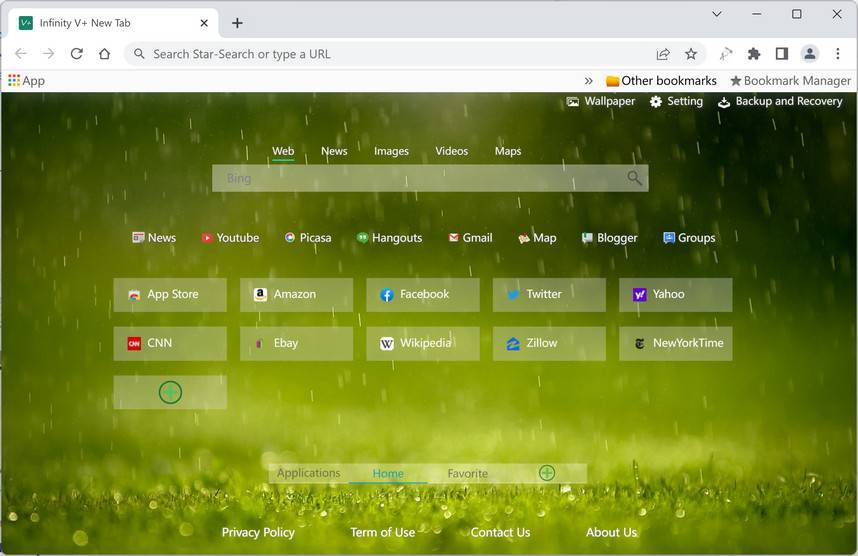
Task: Switch to the Home page tab
Action: click(388, 473)
